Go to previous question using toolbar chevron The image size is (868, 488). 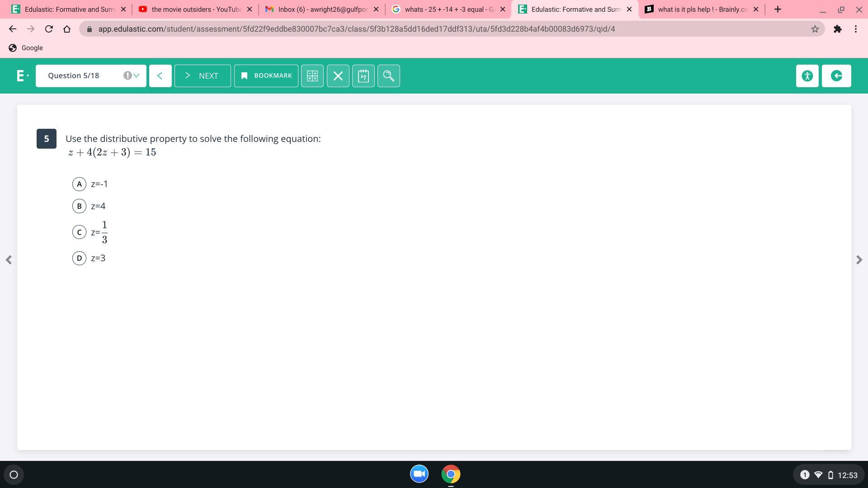(160, 76)
